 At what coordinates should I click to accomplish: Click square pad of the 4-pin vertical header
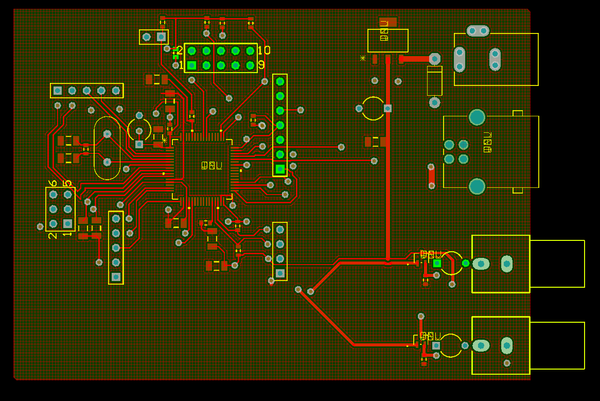pyautogui.click(x=280, y=273)
